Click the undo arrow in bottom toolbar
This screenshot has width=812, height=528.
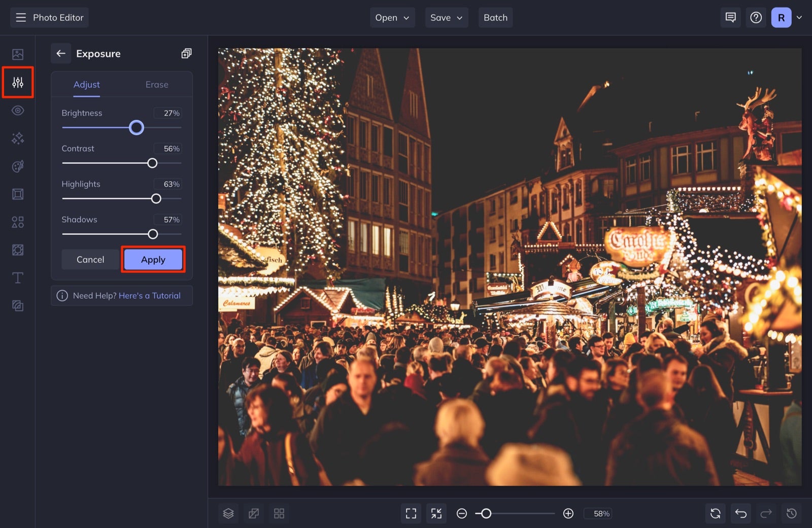coord(741,513)
